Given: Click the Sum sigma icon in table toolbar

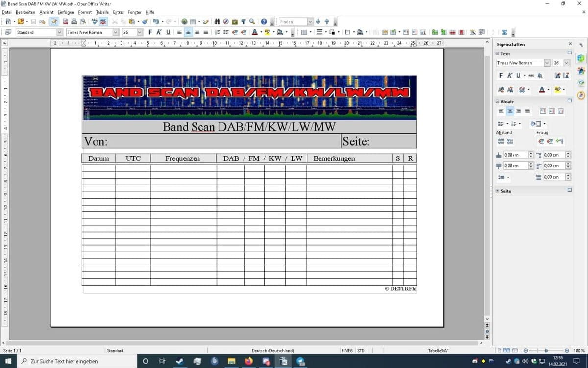Looking at the screenshot, I should click(x=504, y=32).
